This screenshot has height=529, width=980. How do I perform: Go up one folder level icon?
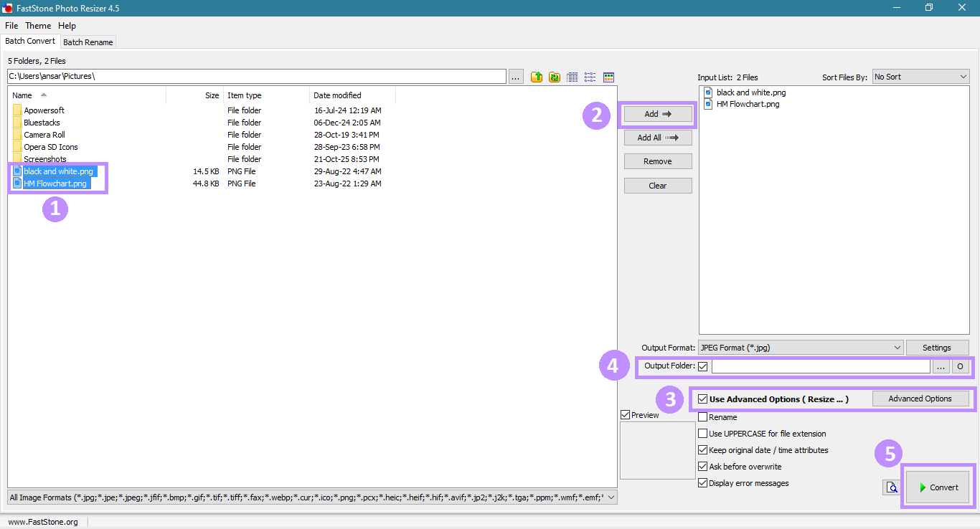point(537,77)
